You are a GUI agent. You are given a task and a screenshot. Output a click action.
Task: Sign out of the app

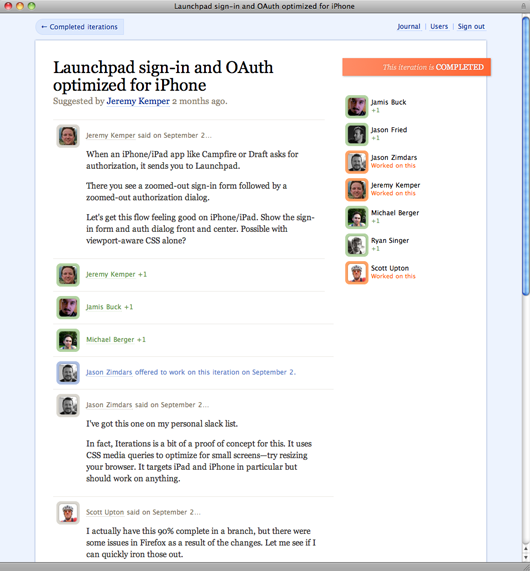click(471, 27)
